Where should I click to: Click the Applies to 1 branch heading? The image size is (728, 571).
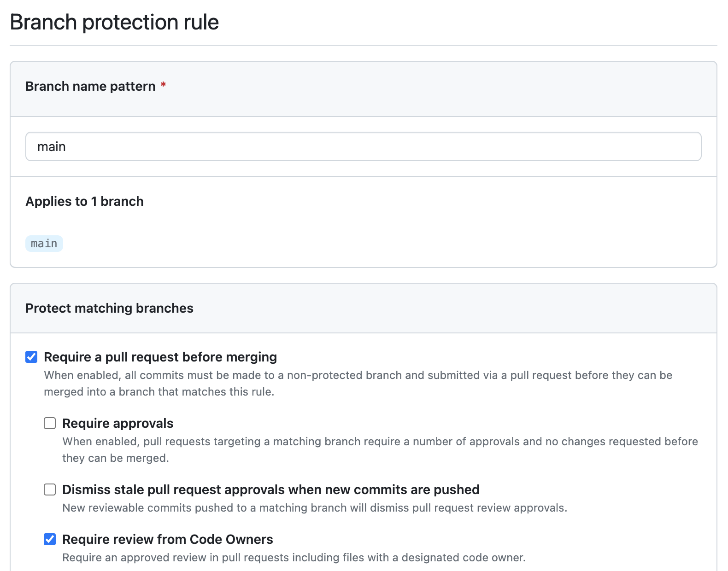(85, 201)
